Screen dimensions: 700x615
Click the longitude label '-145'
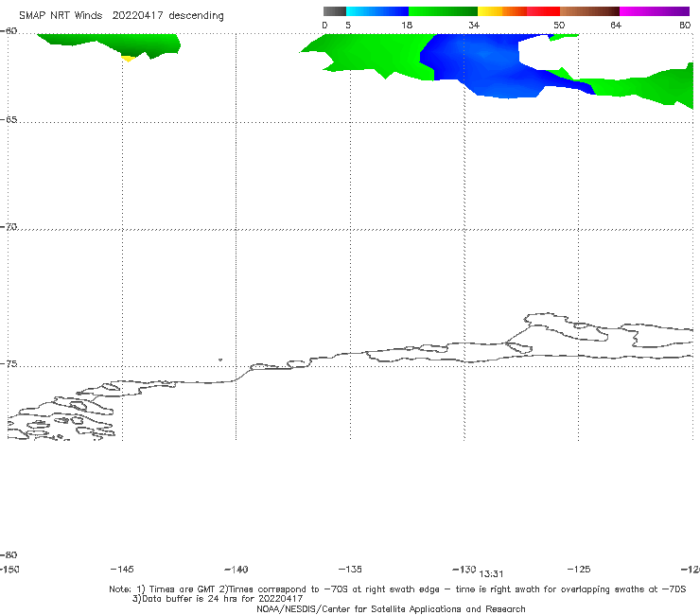click(122, 569)
